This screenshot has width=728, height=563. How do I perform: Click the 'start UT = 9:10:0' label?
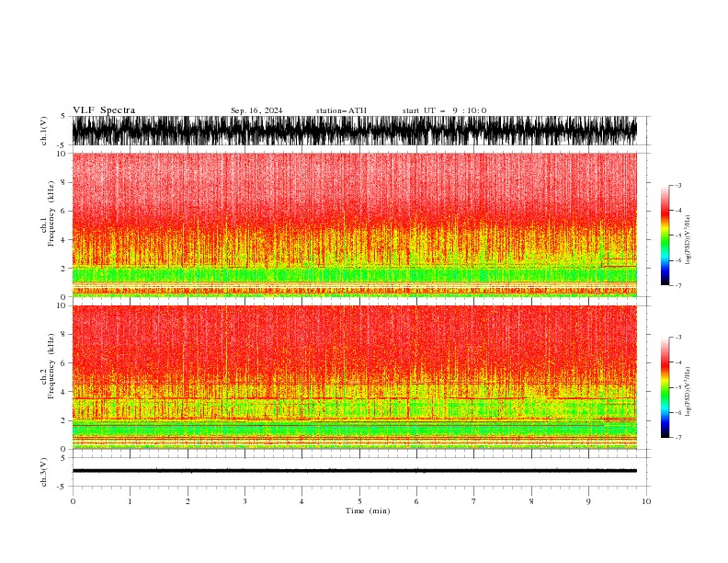444,110
